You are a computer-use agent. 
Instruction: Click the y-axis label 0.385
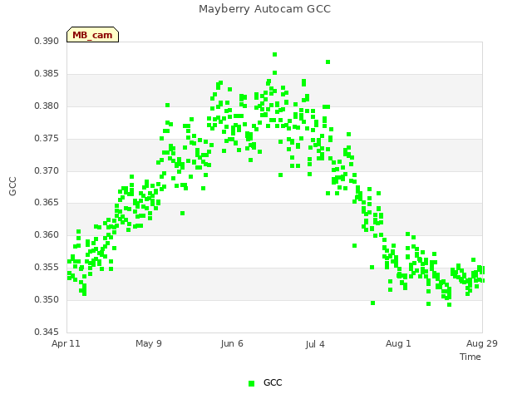click(x=47, y=74)
